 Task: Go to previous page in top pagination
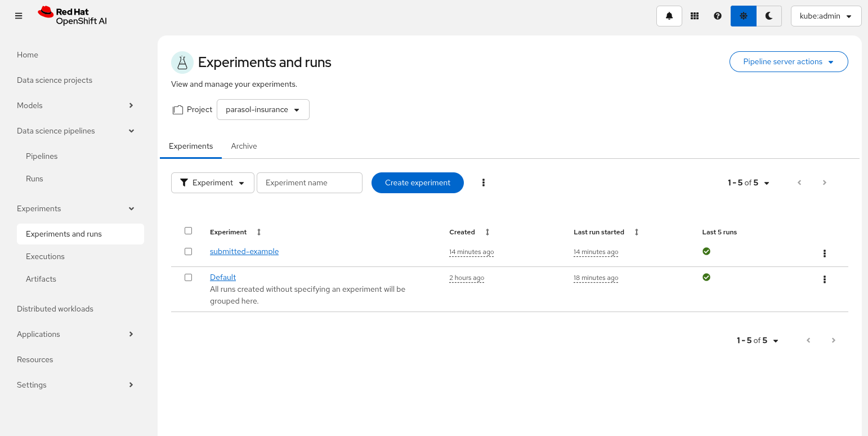click(x=799, y=183)
